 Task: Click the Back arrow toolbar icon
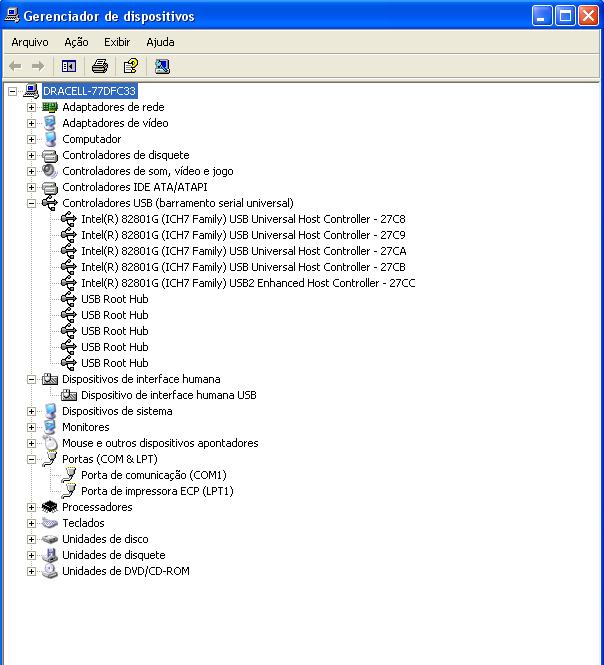15,66
